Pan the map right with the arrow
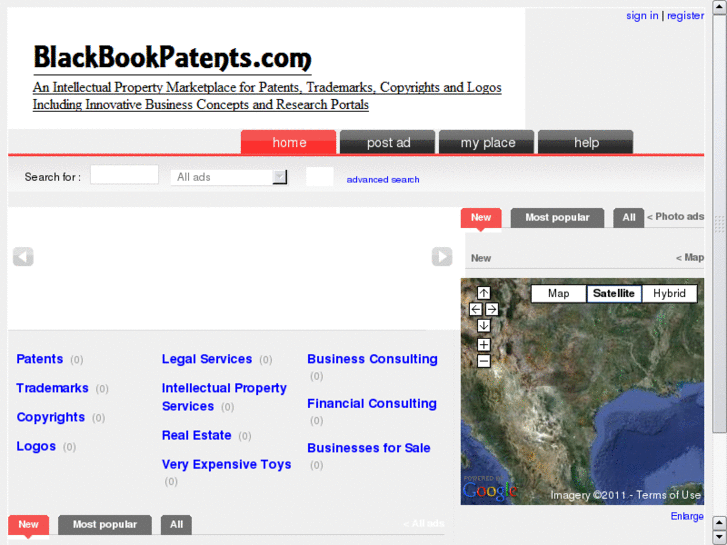This screenshot has height=545, width=727. [492, 309]
